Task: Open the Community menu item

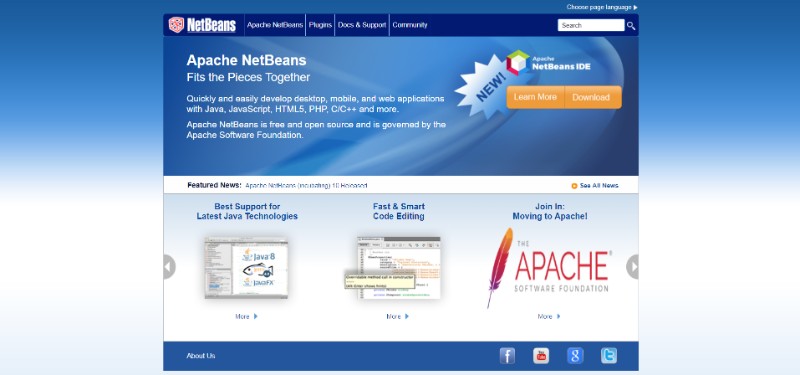Action: (x=410, y=24)
